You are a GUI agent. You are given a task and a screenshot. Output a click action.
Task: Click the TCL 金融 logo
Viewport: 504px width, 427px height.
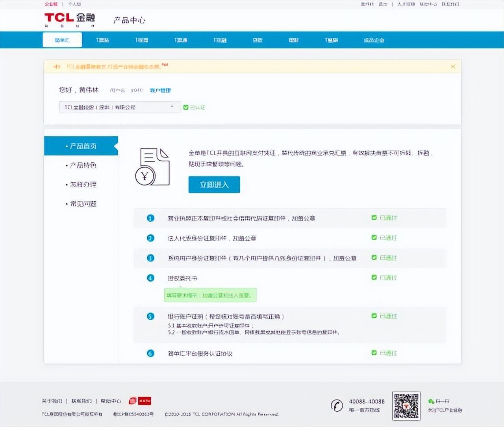pos(70,20)
